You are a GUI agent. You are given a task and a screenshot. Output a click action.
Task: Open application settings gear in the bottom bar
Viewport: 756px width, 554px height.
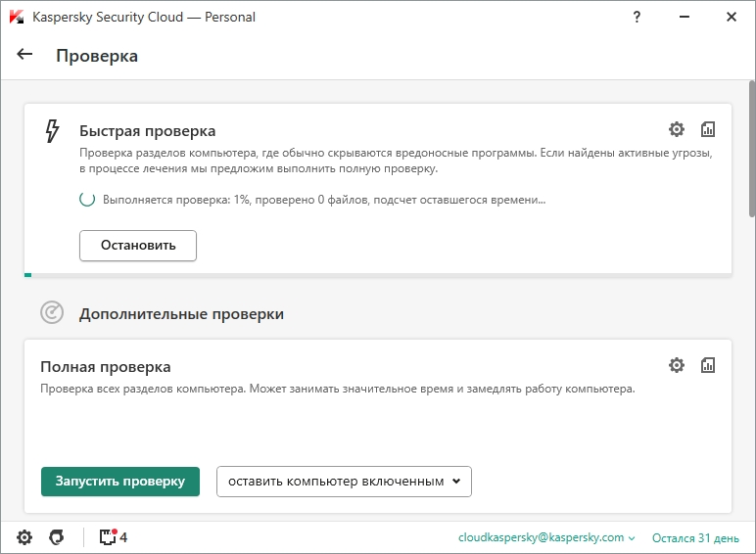click(24, 537)
